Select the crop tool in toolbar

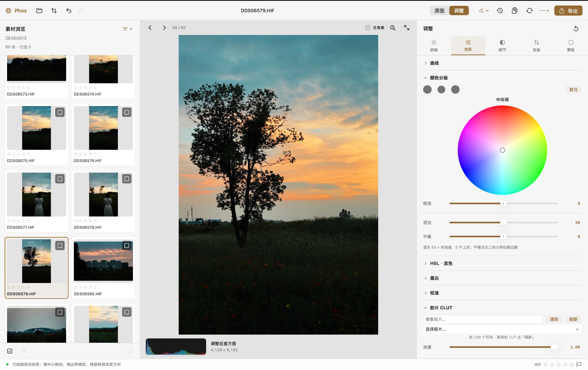pyautogui.click(x=54, y=11)
